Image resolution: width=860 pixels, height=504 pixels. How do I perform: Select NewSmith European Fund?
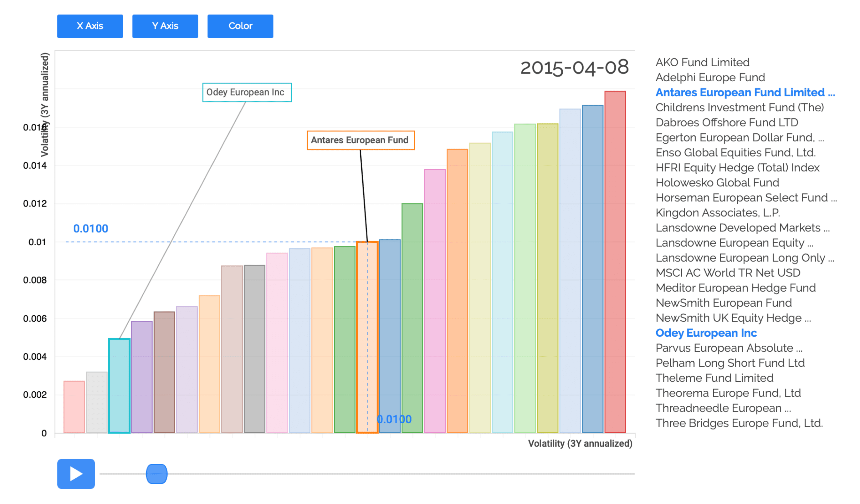[724, 303]
